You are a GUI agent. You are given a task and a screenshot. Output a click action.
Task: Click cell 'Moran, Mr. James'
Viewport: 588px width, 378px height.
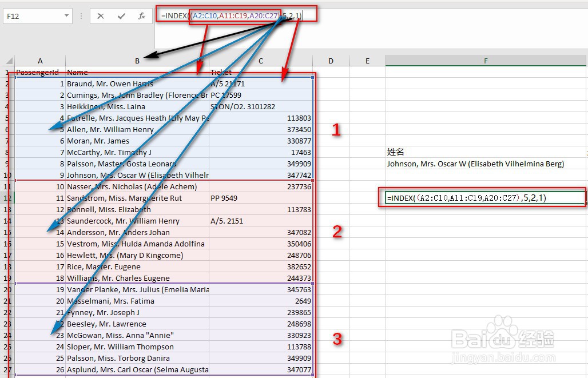137,141
